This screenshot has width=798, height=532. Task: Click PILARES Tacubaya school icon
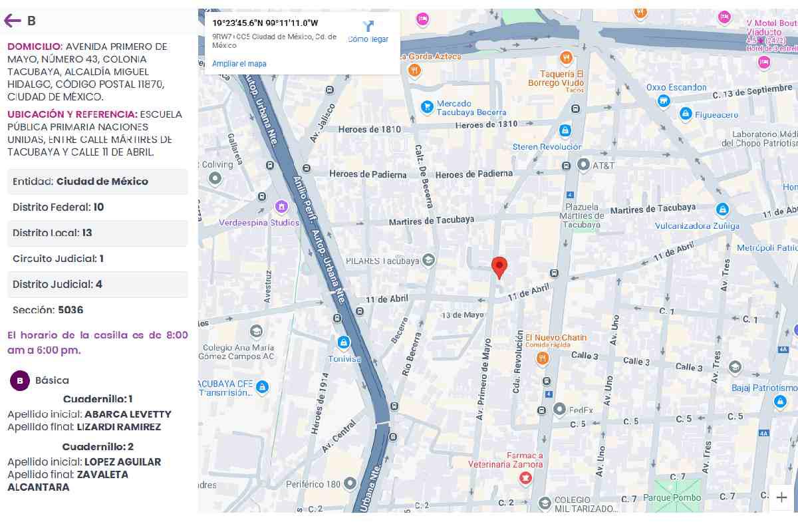tap(430, 260)
